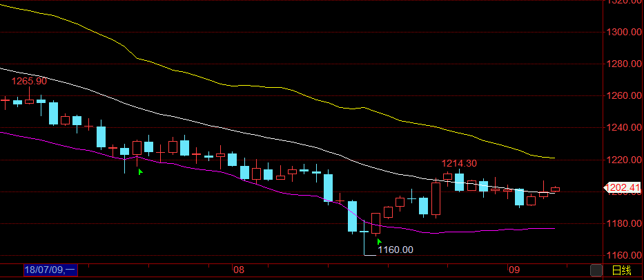Click the 1160.00 low price annotation

(396, 250)
